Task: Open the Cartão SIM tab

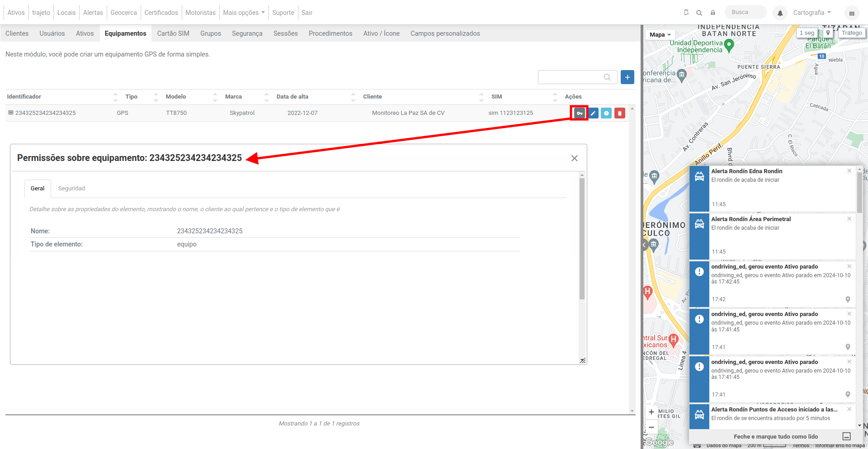Action: (173, 33)
